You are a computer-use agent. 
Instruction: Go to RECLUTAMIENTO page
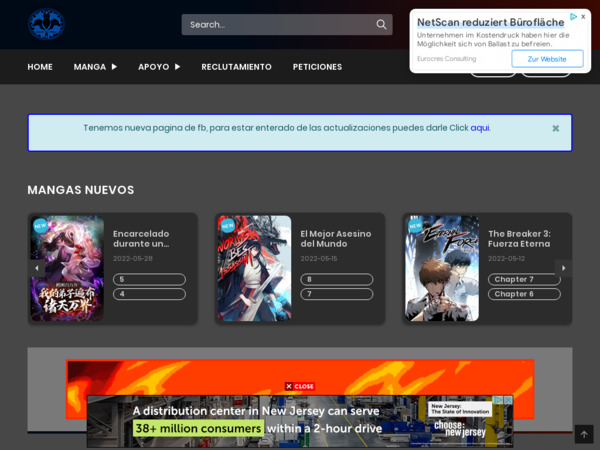pos(236,67)
